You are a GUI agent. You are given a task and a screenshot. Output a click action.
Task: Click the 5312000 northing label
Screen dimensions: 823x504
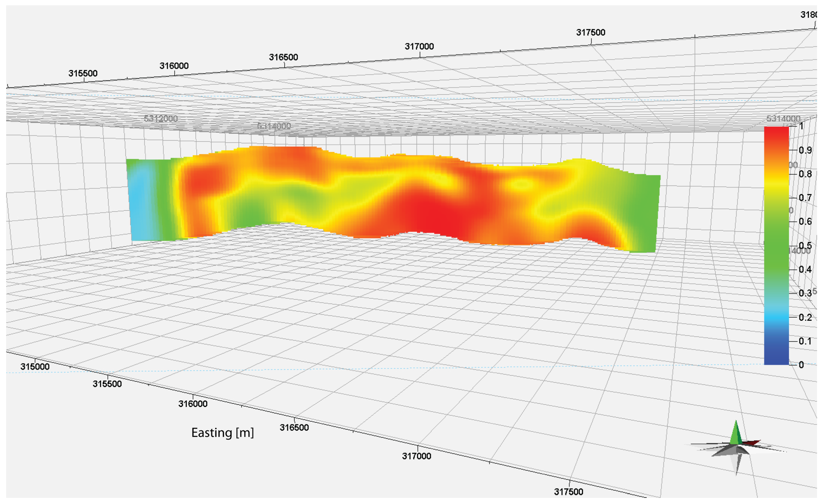coord(161,119)
